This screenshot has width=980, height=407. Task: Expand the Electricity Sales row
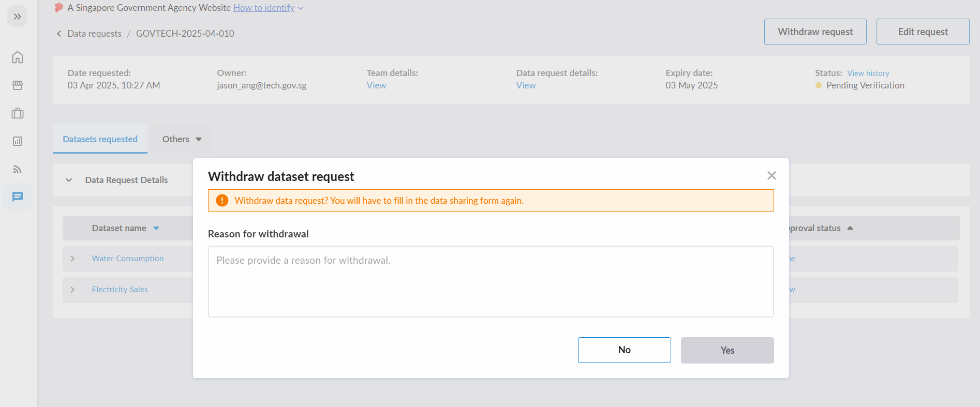72,290
